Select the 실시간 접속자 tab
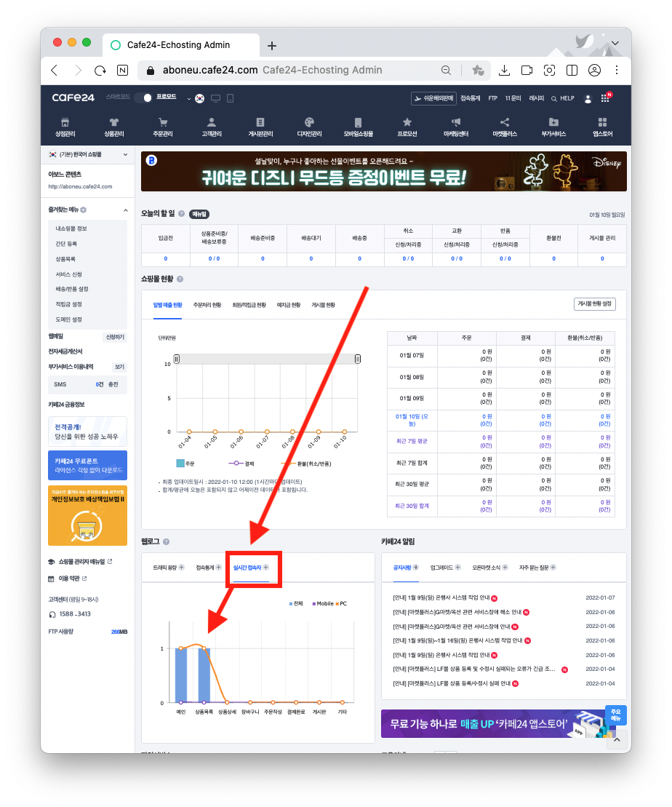Viewport: 672px width, 807px height. pos(247,568)
